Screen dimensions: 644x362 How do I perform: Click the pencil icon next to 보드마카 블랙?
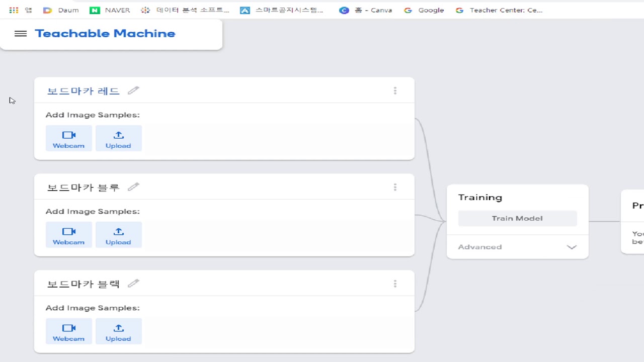133,284
